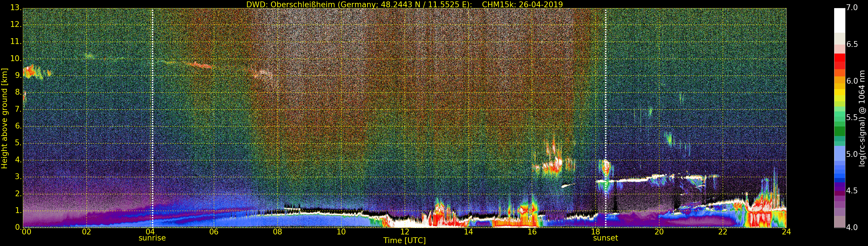Image resolution: width=868 pixels, height=246 pixels.
Task: Click the height tick label '13.'
Action: tap(16, 8)
